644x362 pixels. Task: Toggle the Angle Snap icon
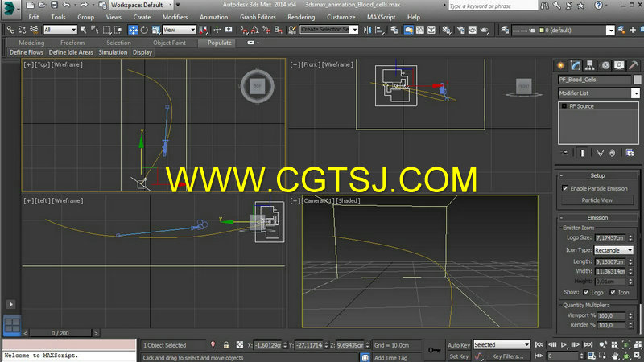click(255, 30)
